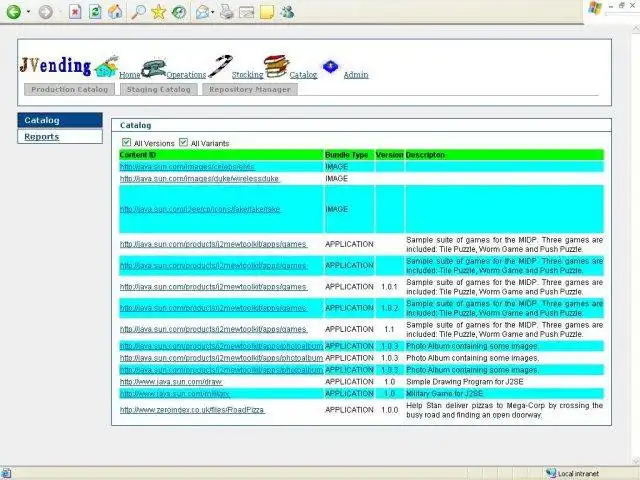
Task: Open the games link for version 1.0.1
Action: click(213, 287)
